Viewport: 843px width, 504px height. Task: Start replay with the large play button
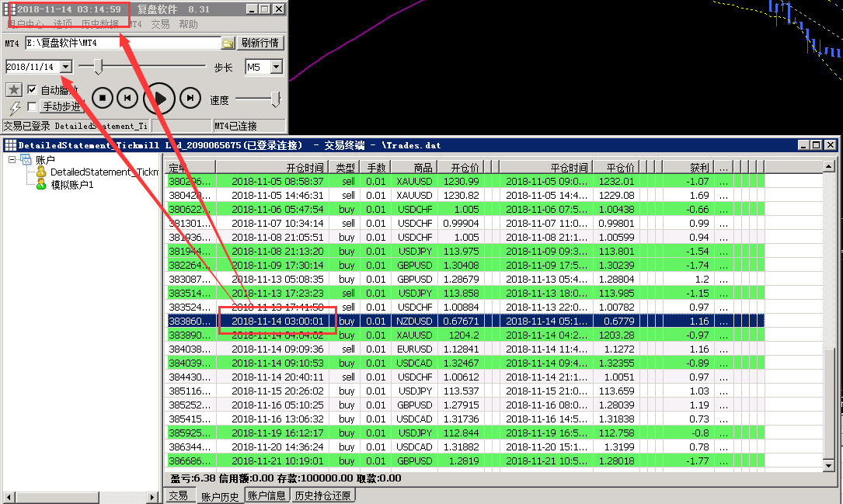coord(159,98)
